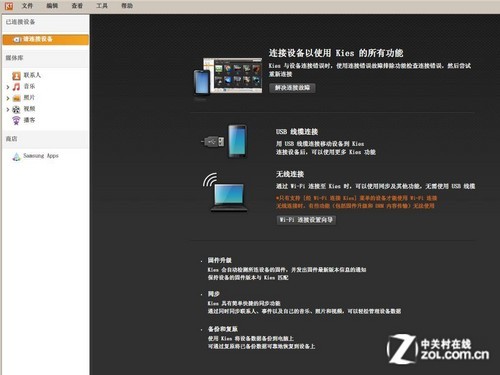The image size is (500, 375).
Task: Click the 照片 photo icon
Action: tap(16, 98)
